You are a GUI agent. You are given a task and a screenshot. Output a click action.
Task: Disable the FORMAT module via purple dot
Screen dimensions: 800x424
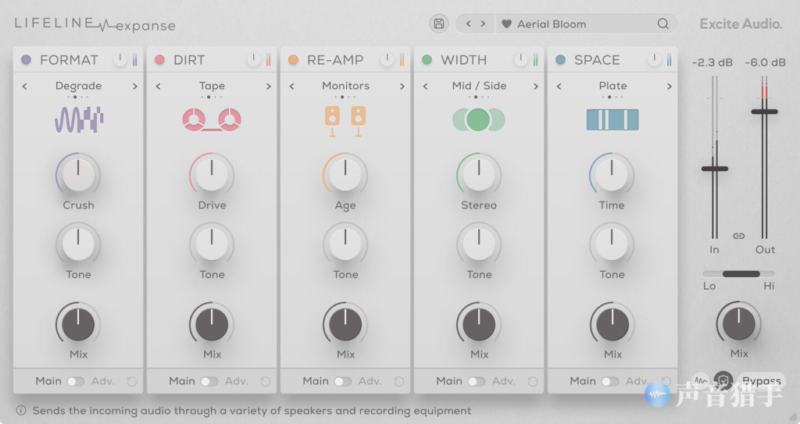pos(26,60)
